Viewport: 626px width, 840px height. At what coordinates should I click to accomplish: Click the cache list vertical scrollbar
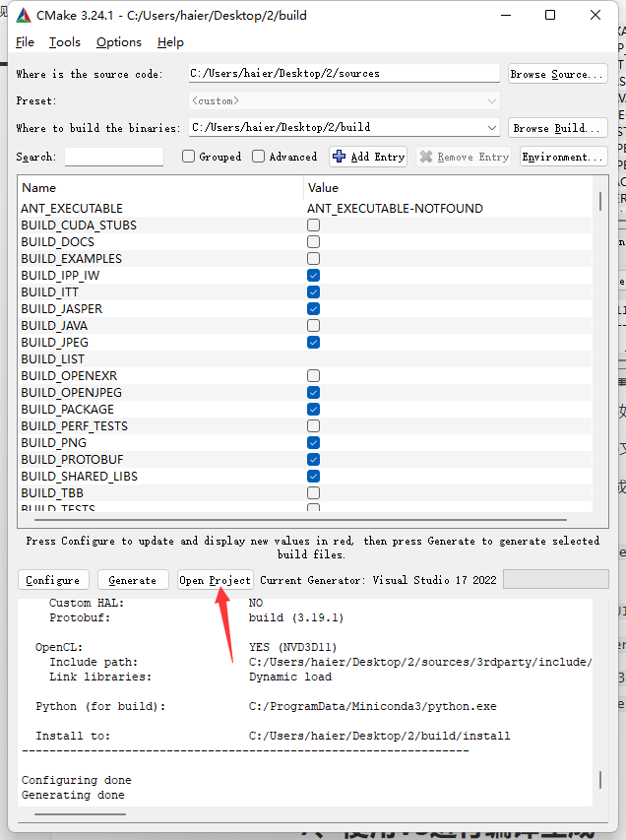(600, 202)
